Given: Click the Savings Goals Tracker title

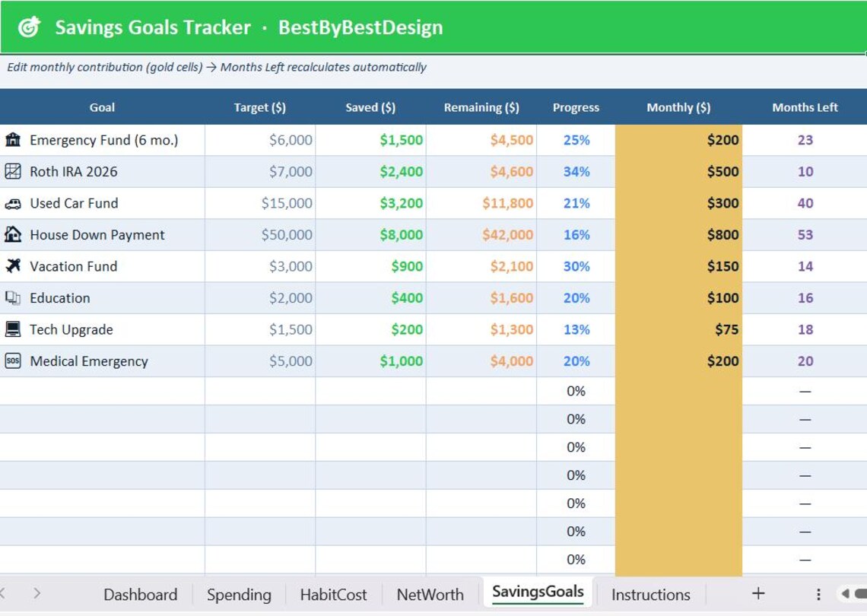Looking at the screenshot, I should (153, 27).
